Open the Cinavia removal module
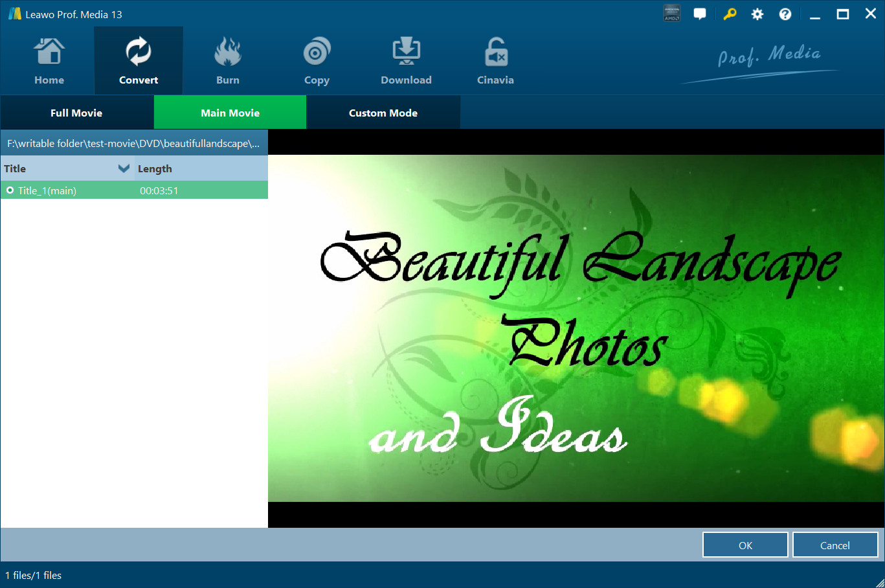885x588 pixels. tap(495, 62)
